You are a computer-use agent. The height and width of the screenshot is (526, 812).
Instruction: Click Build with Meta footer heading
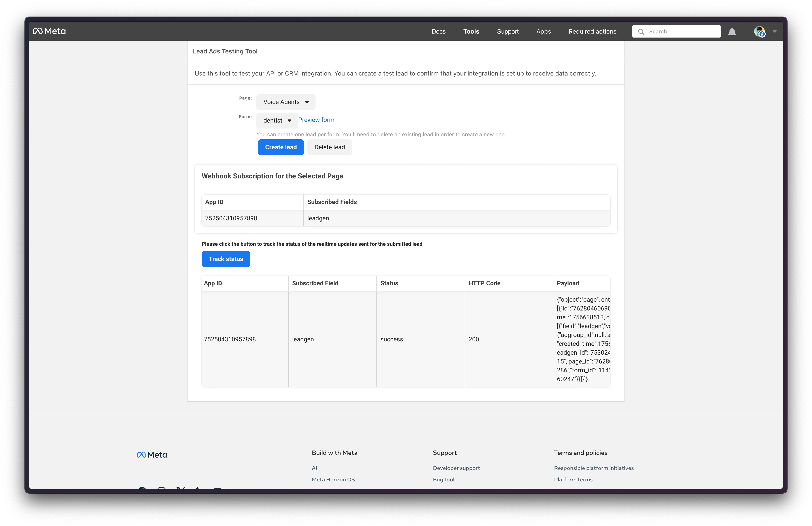pyautogui.click(x=335, y=453)
